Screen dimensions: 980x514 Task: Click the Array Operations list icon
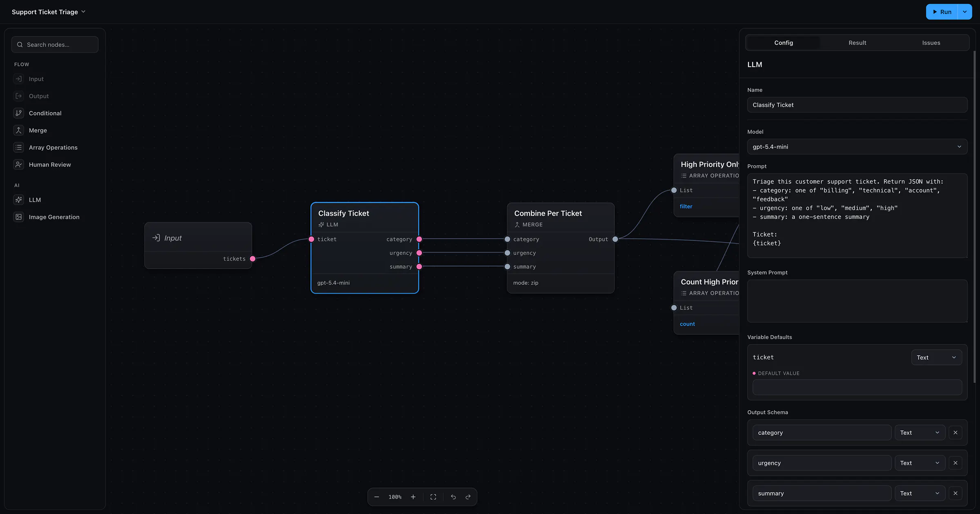tap(18, 147)
